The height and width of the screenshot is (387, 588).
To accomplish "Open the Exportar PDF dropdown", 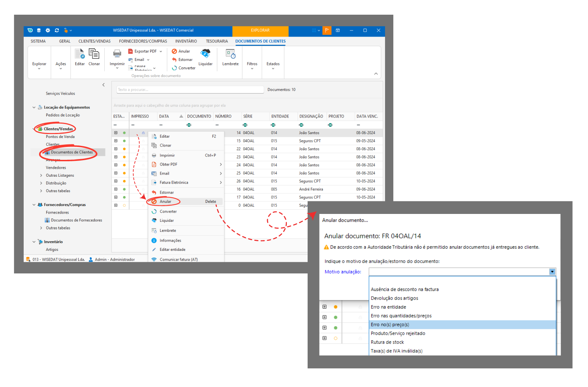I will click(161, 52).
